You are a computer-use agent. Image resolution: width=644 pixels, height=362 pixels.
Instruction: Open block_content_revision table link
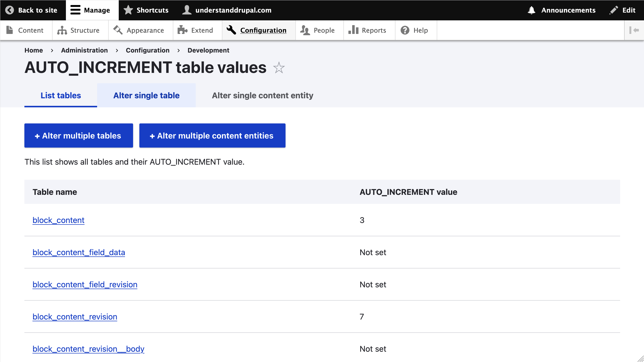(x=75, y=316)
